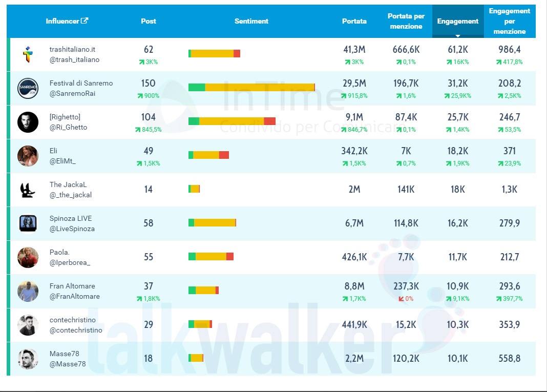Viewport: 547px width, 392px height.
Task: Click [Righetto] sentiment bar
Action: [232, 121]
